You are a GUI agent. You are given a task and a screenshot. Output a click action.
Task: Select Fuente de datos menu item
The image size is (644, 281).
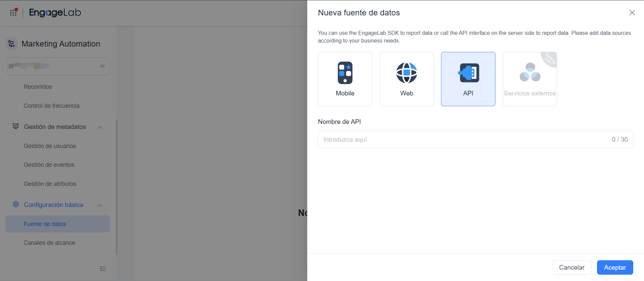point(58,224)
